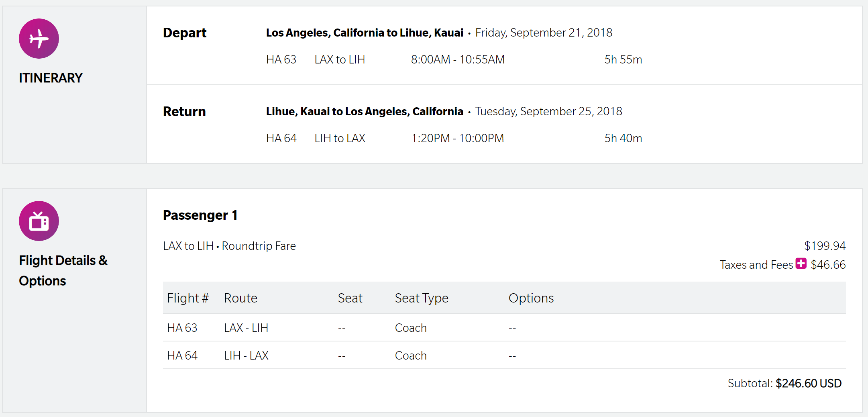Viewport: 868px width, 417px height.
Task: Click the Passenger 1 heading
Action: tap(200, 215)
